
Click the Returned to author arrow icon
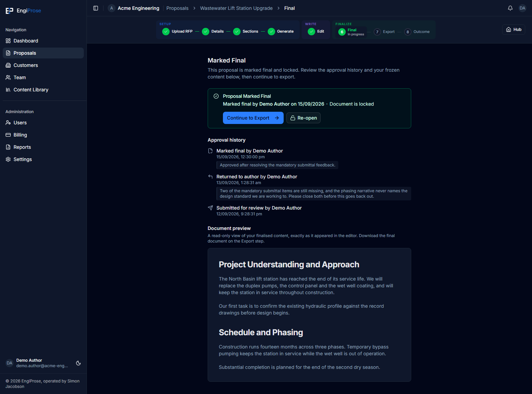tap(210, 177)
